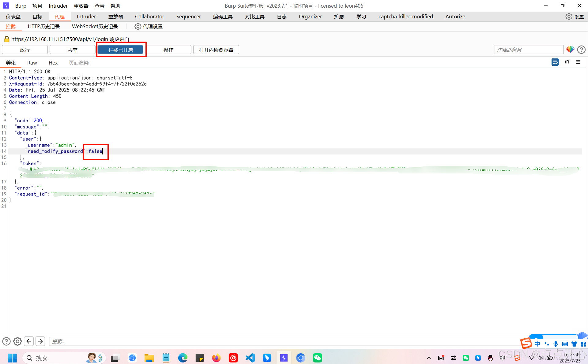The height and width of the screenshot is (364, 588).
Task: Switch to the Raw view tab
Action: click(x=32, y=63)
